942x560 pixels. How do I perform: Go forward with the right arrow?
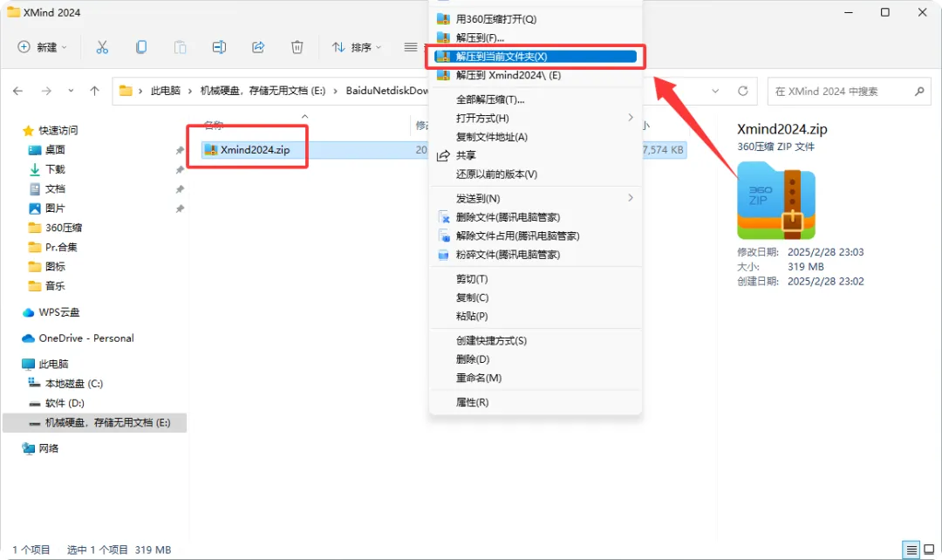click(x=46, y=91)
